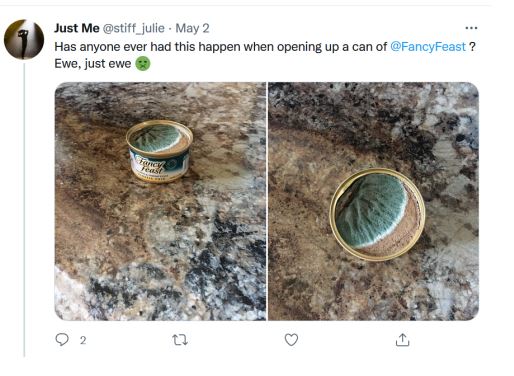
Task: Open the left photo of the Fancy Feast can
Action: (160, 201)
